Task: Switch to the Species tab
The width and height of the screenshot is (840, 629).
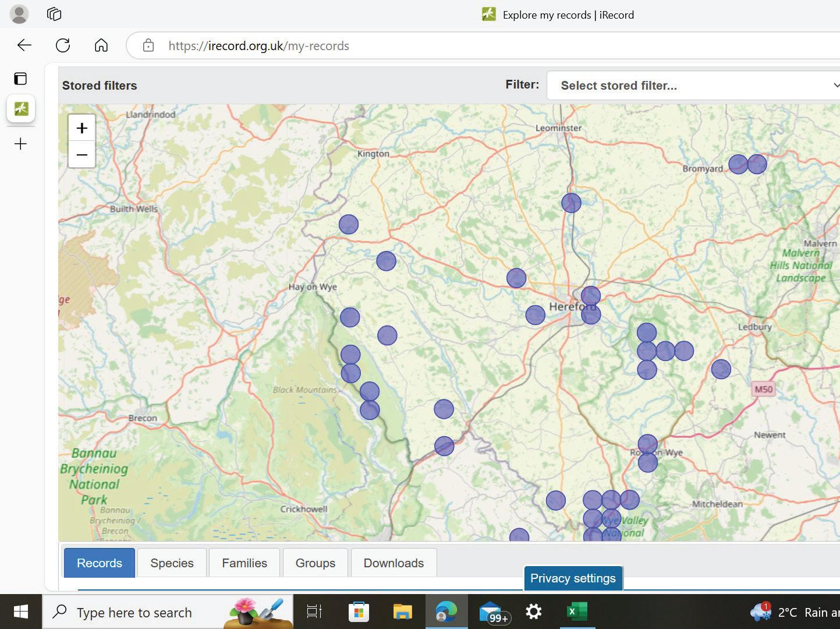Action: point(172,563)
